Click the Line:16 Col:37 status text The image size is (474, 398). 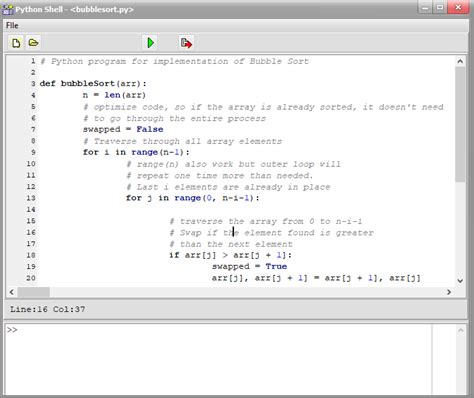click(x=48, y=309)
